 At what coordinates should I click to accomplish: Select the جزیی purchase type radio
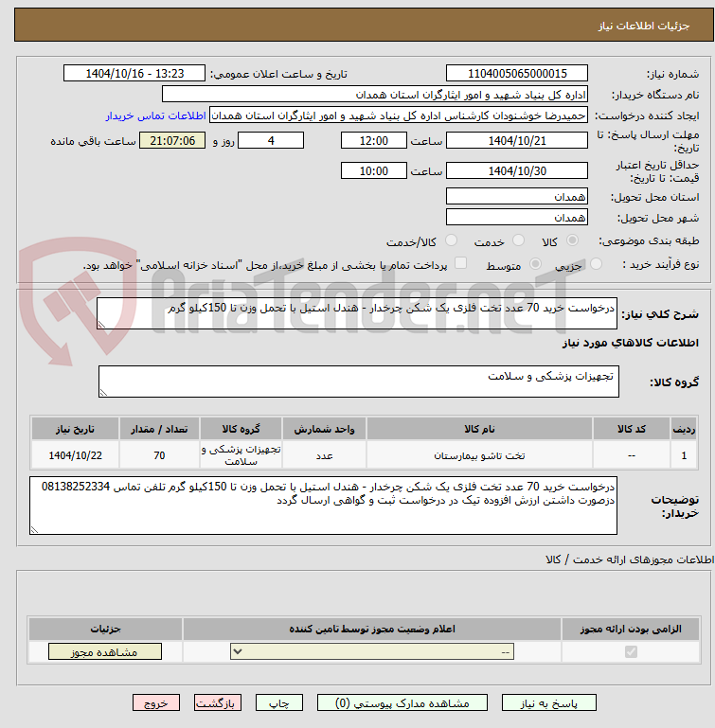tap(596, 264)
